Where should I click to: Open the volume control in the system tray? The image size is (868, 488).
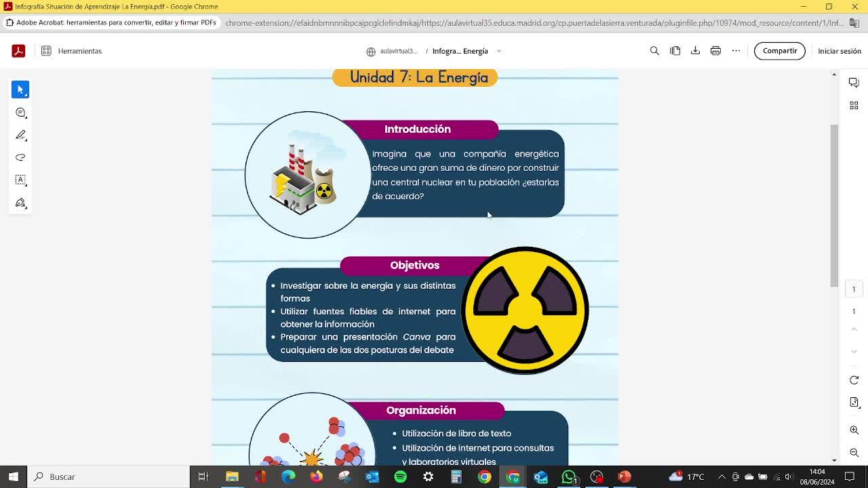pos(788,476)
